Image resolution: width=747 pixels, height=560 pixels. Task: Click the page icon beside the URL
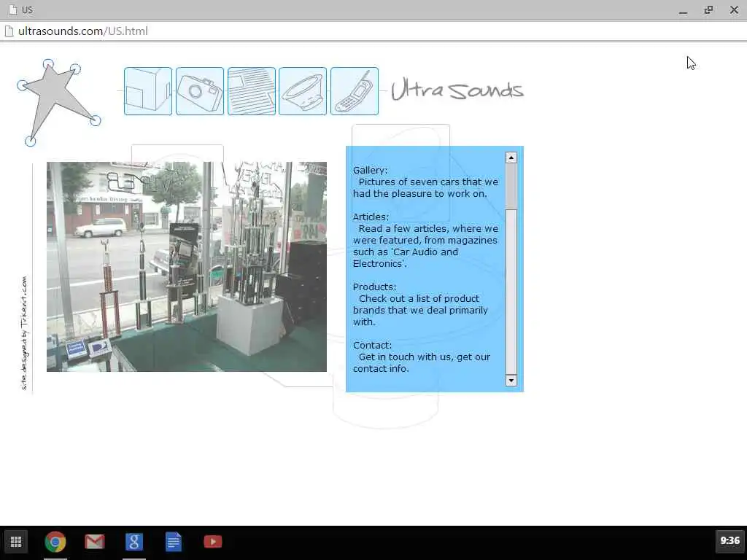(x=9, y=31)
